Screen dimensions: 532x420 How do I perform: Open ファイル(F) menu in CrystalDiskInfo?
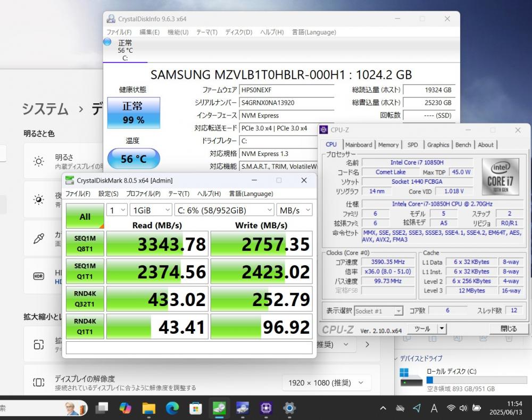[x=119, y=32]
